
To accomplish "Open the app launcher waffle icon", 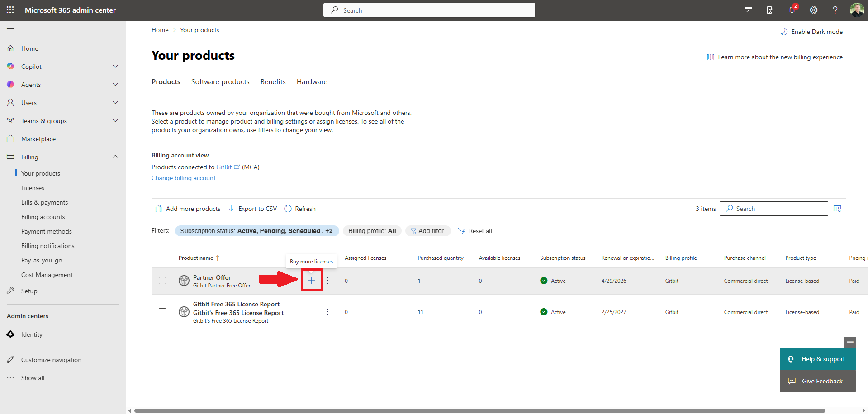I will 10,10.
